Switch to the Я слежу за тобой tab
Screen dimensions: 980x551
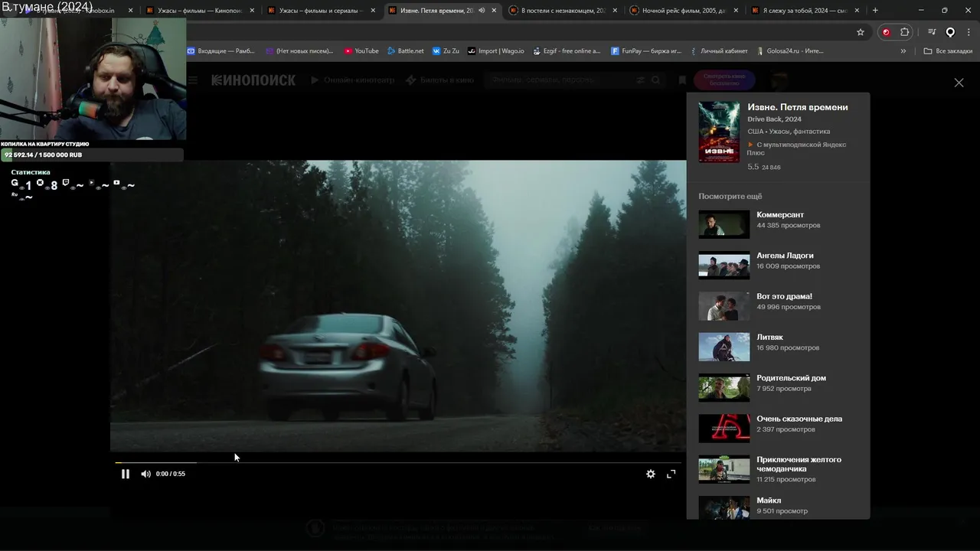[804, 11]
